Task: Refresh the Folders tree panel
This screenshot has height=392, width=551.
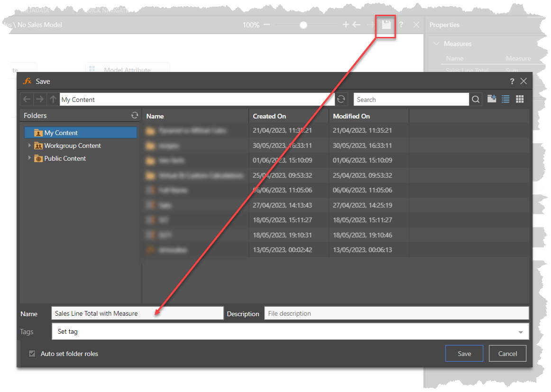Action: click(x=135, y=115)
